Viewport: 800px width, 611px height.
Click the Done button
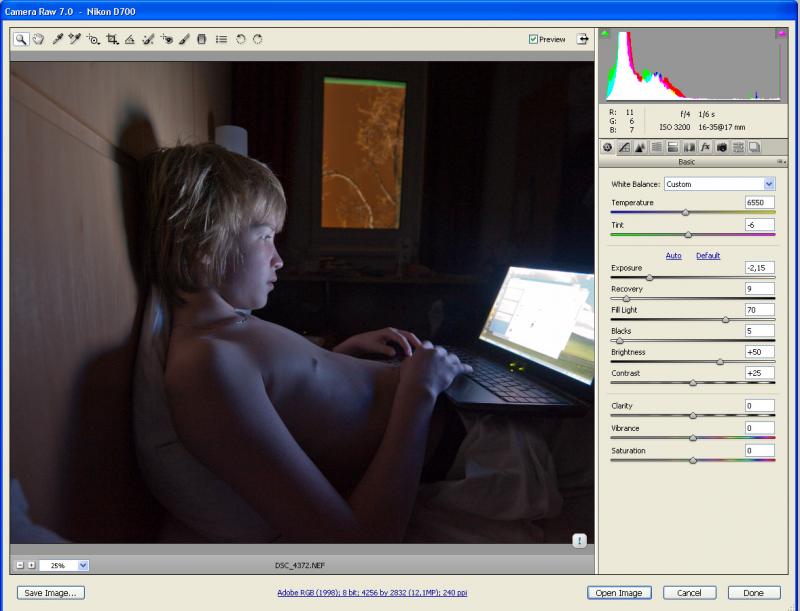click(754, 593)
